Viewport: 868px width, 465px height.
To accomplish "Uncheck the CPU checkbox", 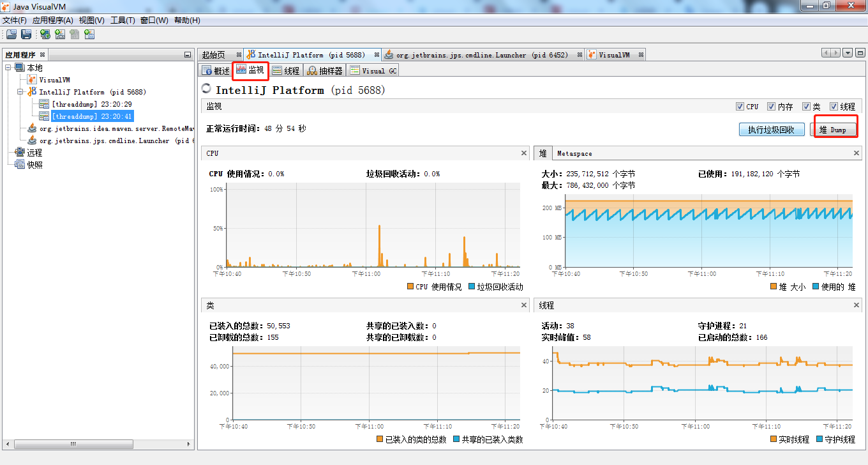I will tap(740, 107).
